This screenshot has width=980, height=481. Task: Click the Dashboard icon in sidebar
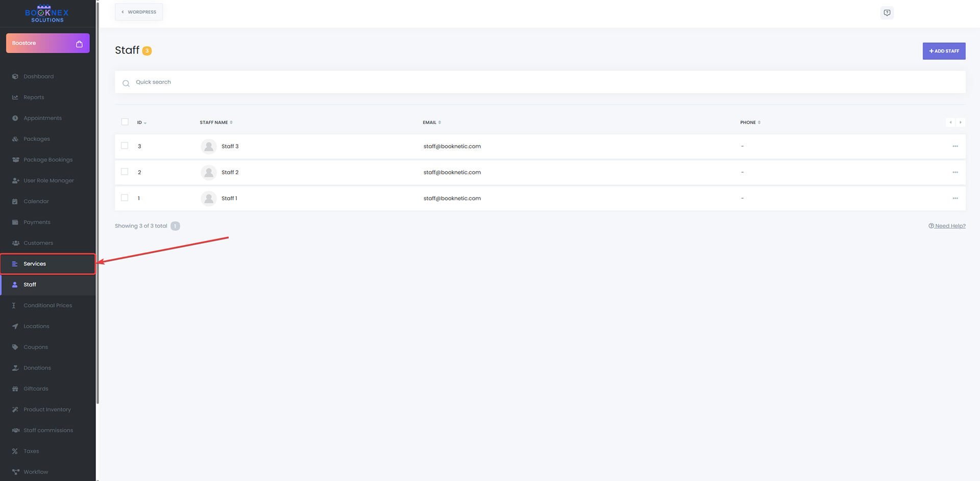pos(15,77)
